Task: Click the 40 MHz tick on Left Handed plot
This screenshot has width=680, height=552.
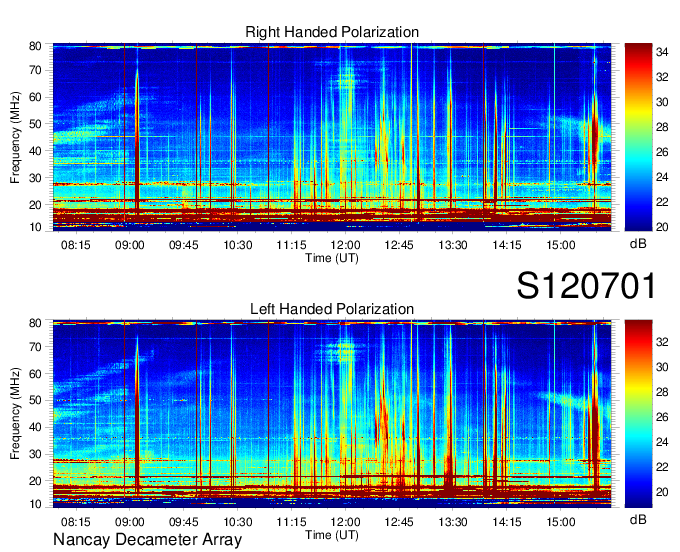Action: pyautogui.click(x=35, y=427)
